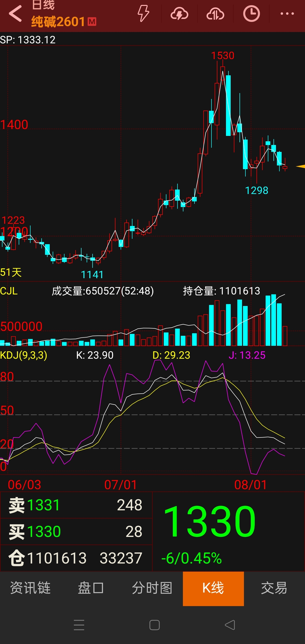Screen dimensions: 305x644
Task: Switch to the 资讯链 tab
Action: (x=30, y=588)
